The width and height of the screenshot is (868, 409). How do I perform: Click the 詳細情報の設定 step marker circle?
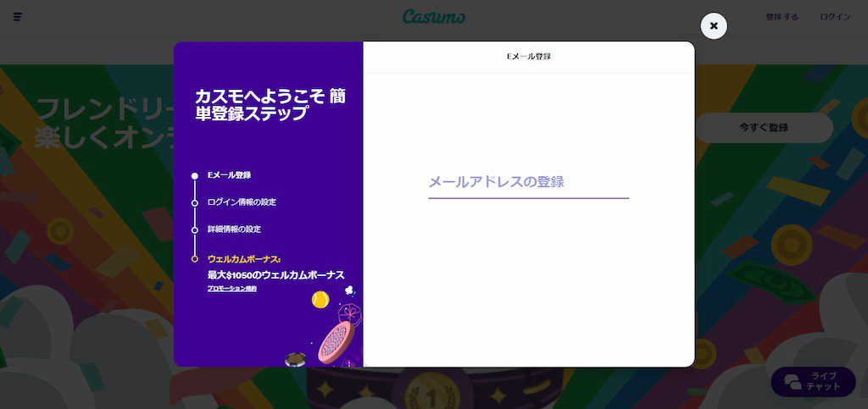pos(194,230)
